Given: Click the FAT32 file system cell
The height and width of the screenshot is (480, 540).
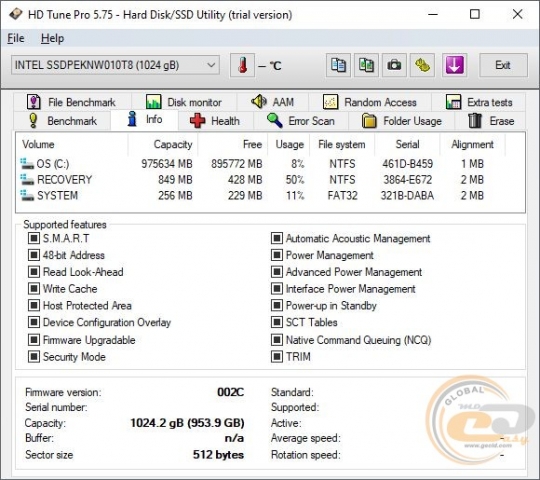Looking at the screenshot, I should 342,196.
